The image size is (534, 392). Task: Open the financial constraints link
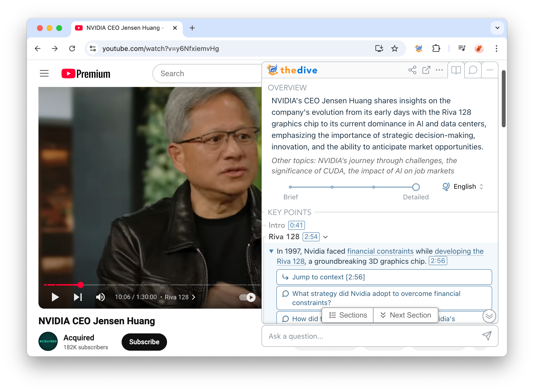pyautogui.click(x=380, y=251)
